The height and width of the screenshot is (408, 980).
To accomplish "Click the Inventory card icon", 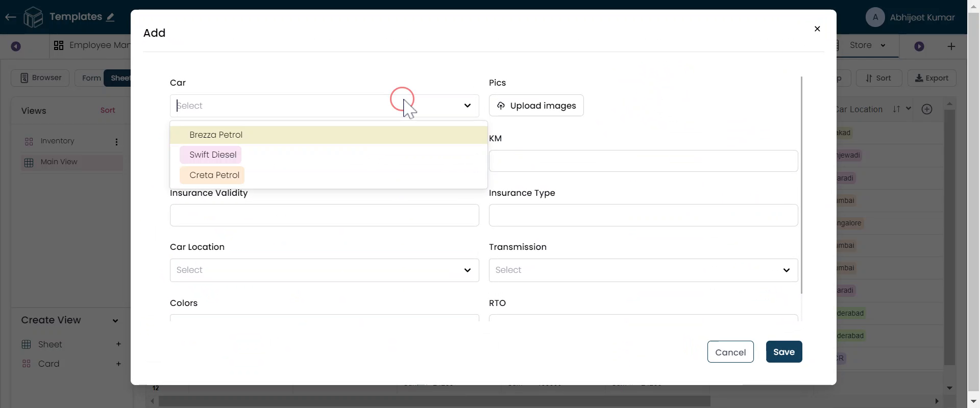I will coord(29,142).
